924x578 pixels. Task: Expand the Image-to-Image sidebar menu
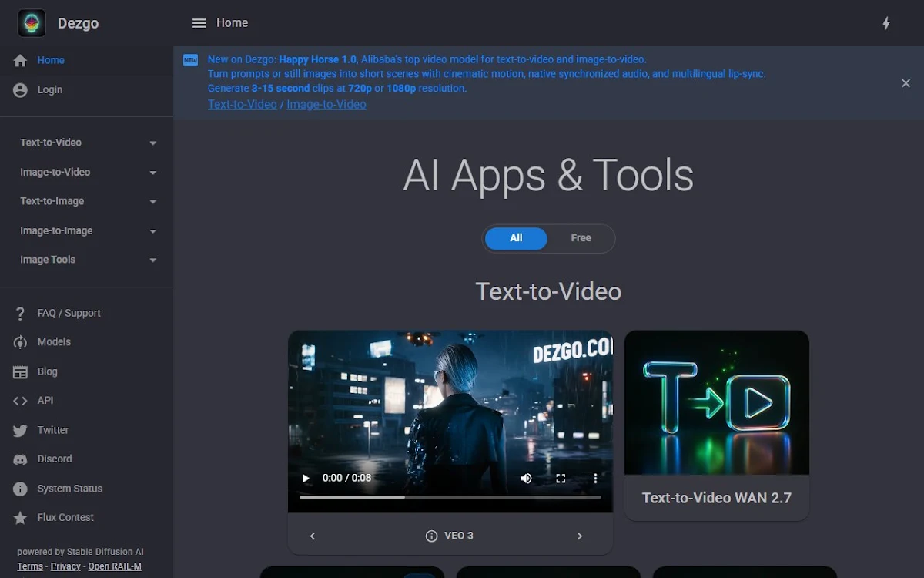(x=86, y=230)
